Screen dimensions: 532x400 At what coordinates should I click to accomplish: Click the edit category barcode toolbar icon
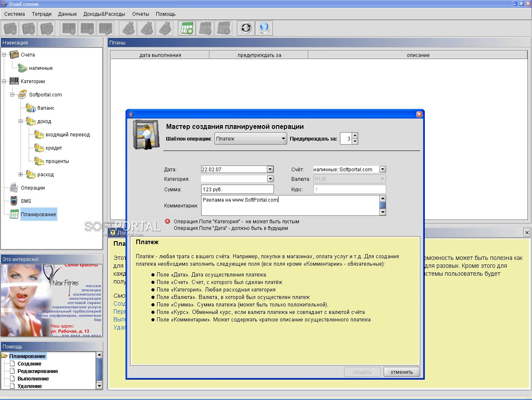(105, 28)
